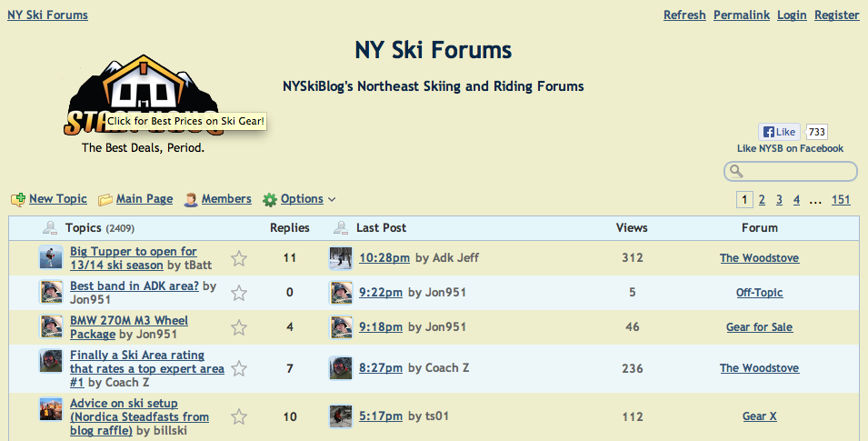868x441 pixels.
Task: Go to page 2
Action: 762,200
